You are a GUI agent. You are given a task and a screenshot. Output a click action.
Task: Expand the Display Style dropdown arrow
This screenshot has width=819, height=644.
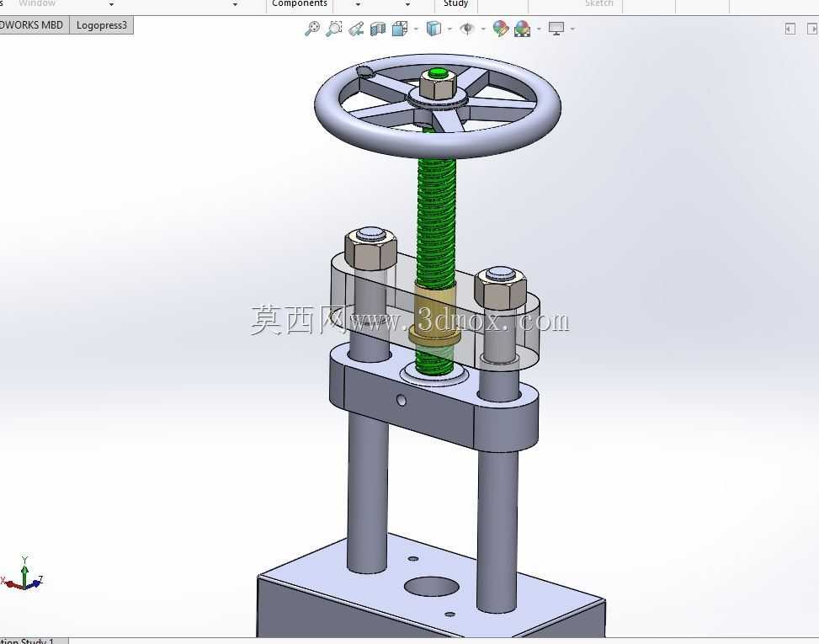coord(449,29)
